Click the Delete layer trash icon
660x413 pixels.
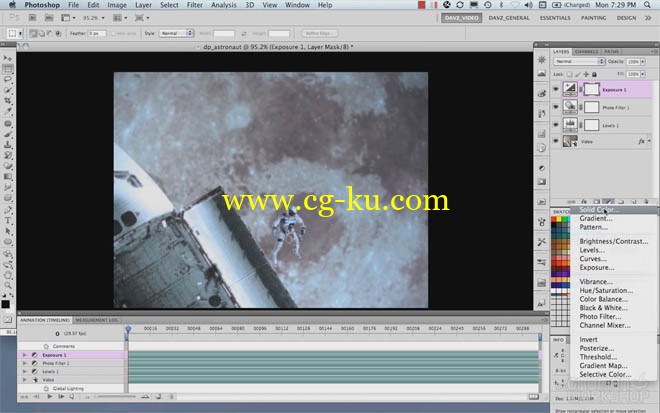coord(646,202)
